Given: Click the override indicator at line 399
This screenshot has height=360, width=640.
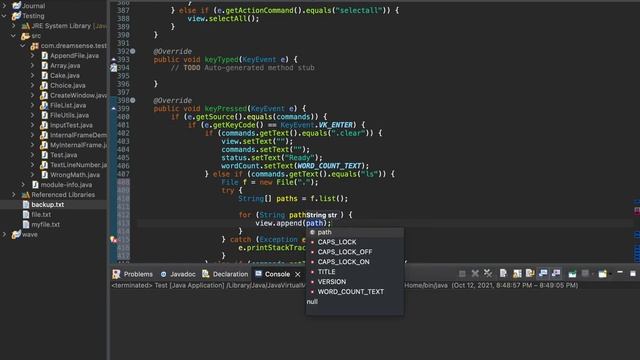Looking at the screenshot, I should pyautogui.click(x=113, y=109).
